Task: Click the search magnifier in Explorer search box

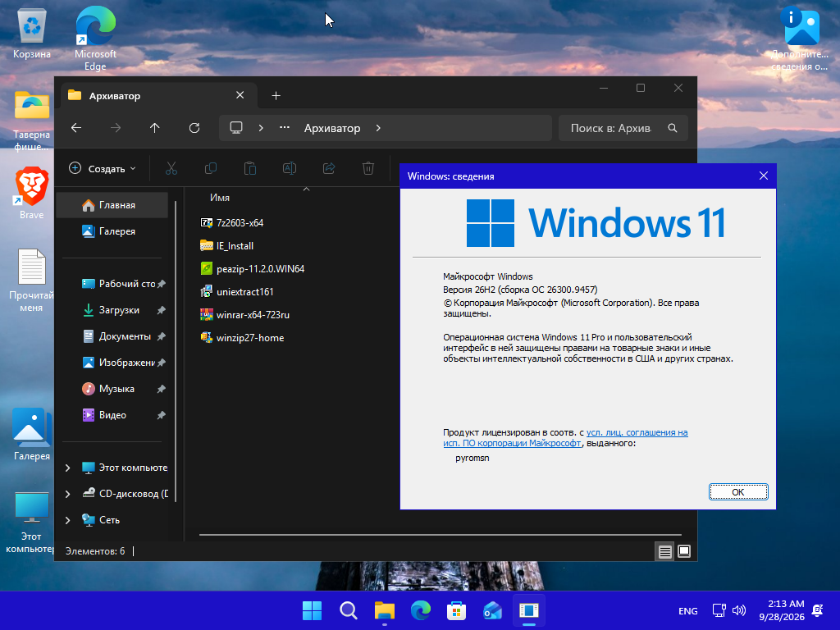Action: [673, 128]
